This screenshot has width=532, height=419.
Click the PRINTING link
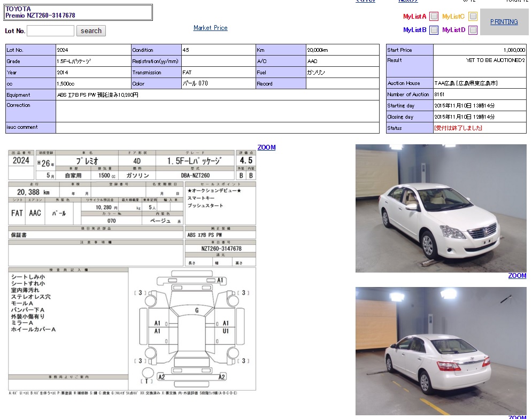(x=504, y=22)
